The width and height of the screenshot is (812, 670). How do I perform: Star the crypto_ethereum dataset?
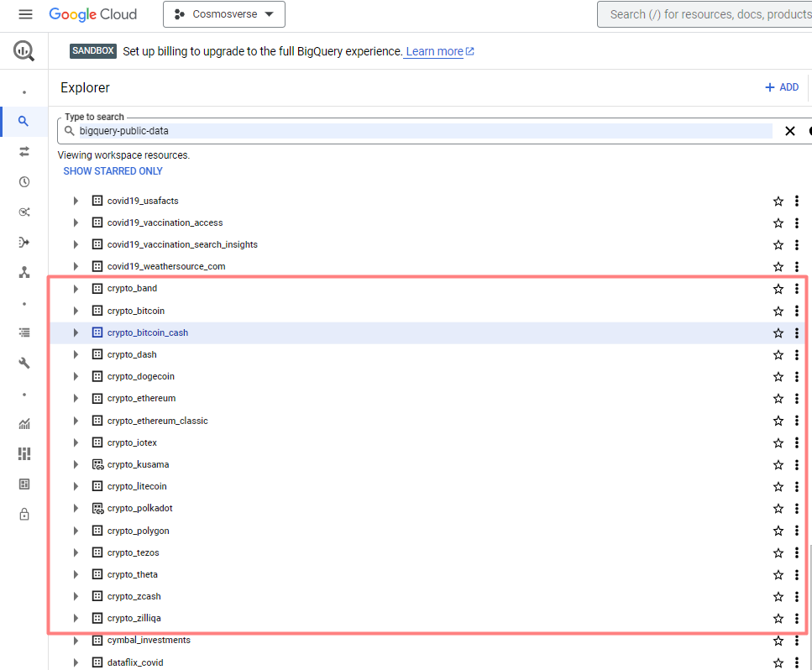(x=778, y=398)
